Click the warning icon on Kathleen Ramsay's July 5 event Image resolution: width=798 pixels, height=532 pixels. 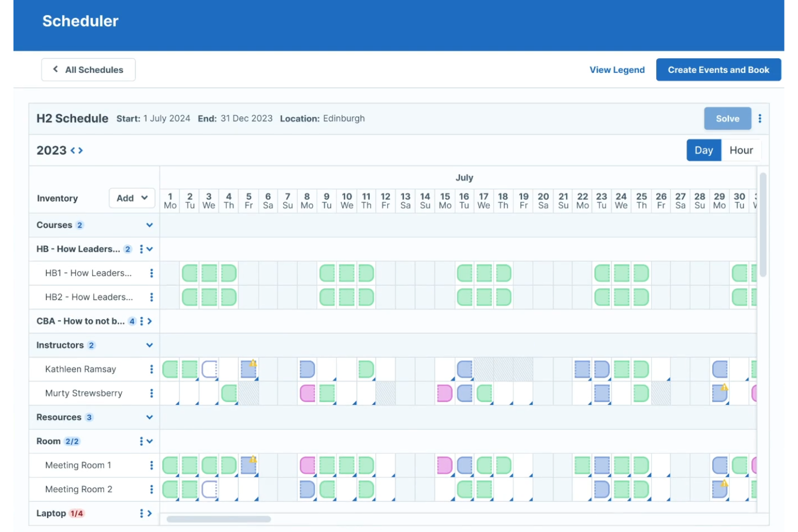point(253,363)
